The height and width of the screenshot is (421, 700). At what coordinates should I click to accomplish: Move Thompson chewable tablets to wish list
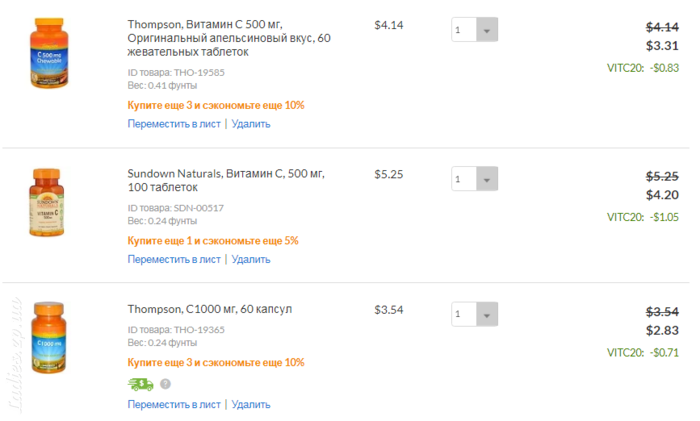[174, 124]
